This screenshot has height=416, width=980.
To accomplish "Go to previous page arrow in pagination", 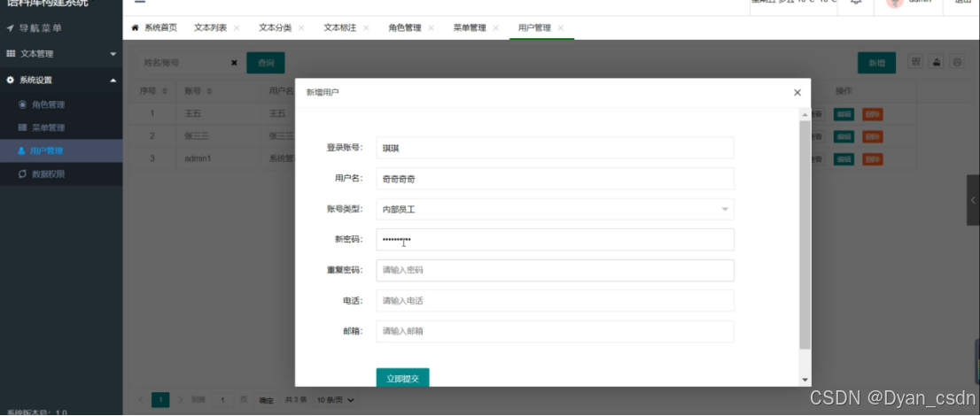I will tap(141, 400).
